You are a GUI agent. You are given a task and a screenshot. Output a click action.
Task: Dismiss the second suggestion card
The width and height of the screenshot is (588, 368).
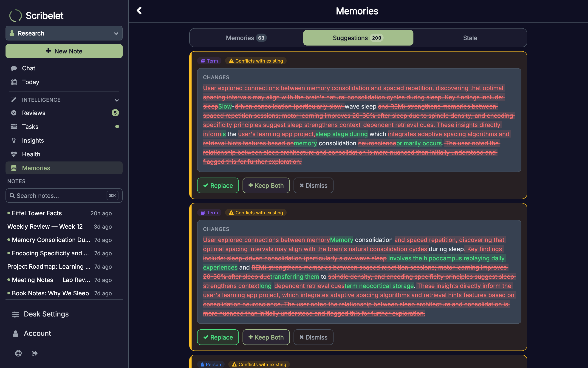[314, 337]
